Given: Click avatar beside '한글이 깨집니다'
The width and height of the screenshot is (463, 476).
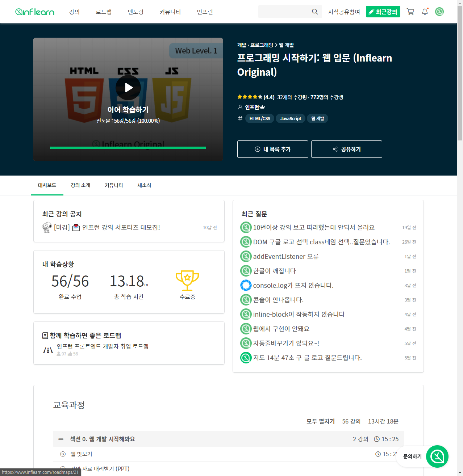Looking at the screenshot, I should coord(246,271).
